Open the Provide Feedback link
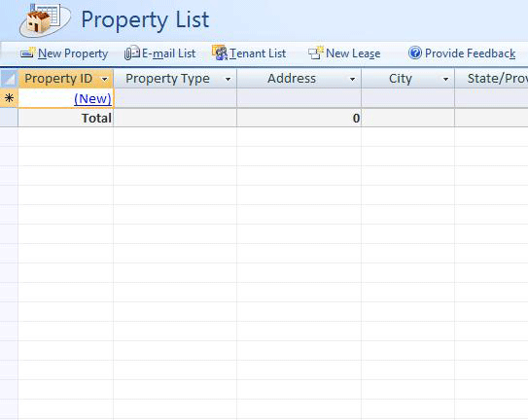Image resolution: width=528 pixels, height=420 pixels. click(470, 53)
